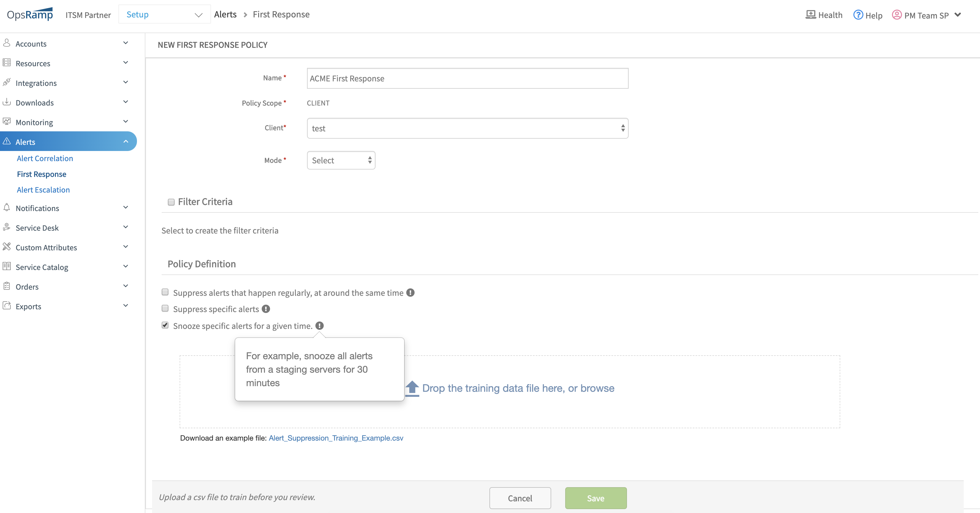Click the Service Desk icon
The width and height of the screenshot is (980, 513).
tap(6, 227)
